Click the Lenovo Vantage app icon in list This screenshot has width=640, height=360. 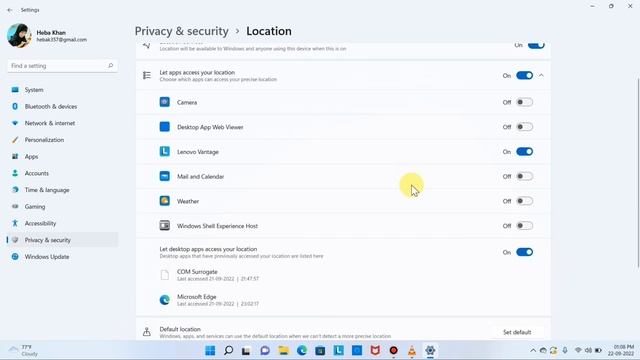(x=164, y=151)
